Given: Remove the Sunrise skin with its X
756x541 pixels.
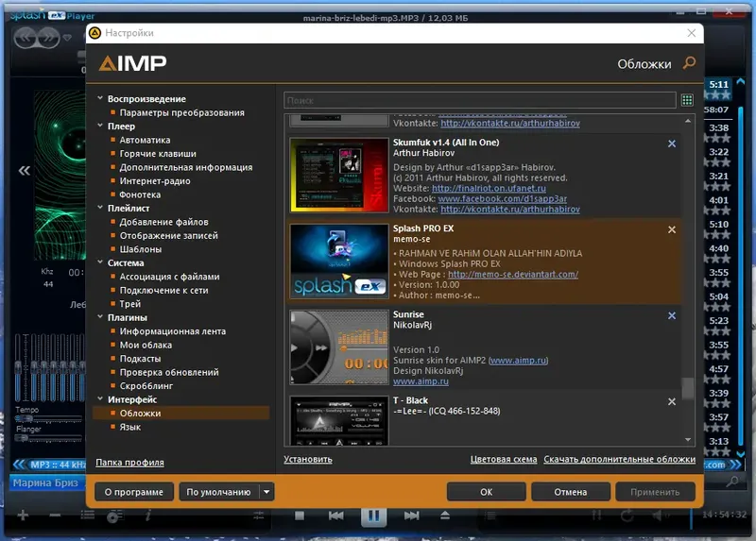Looking at the screenshot, I should pyautogui.click(x=672, y=315).
